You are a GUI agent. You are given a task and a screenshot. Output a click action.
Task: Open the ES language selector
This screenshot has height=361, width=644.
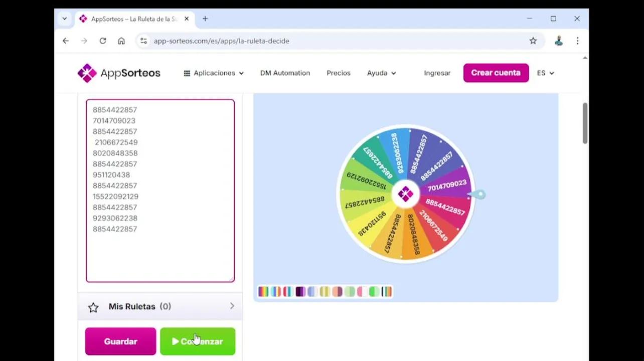click(x=545, y=73)
